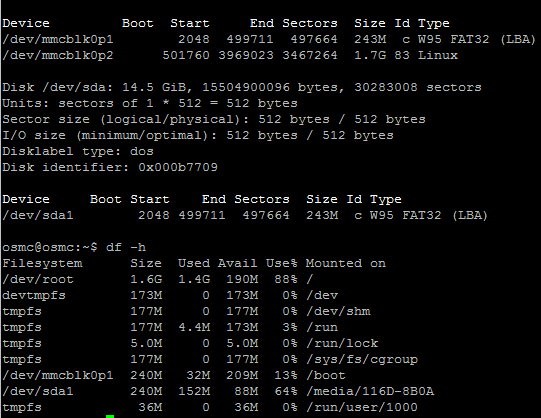The image size is (541, 418).
Task: Click the 4.4M used value
Action: (194, 327)
